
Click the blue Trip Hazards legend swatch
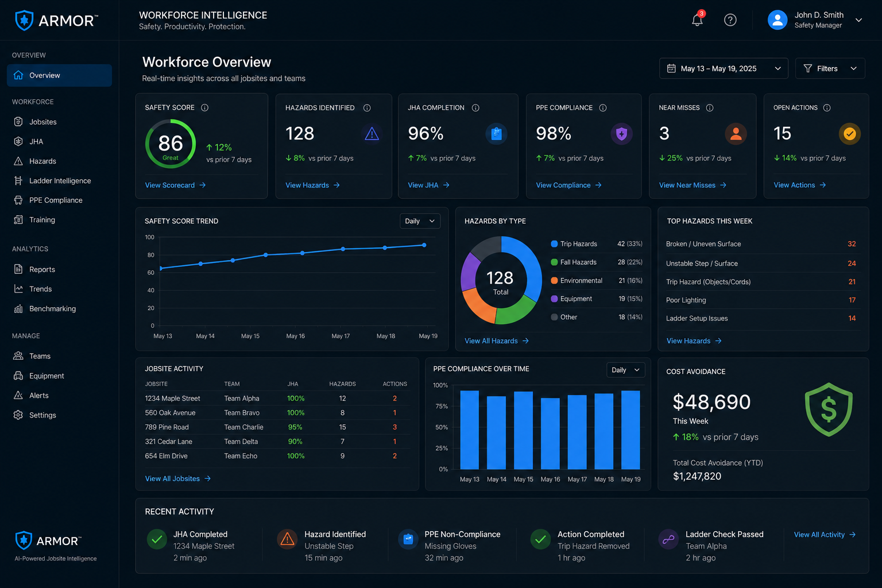click(554, 244)
